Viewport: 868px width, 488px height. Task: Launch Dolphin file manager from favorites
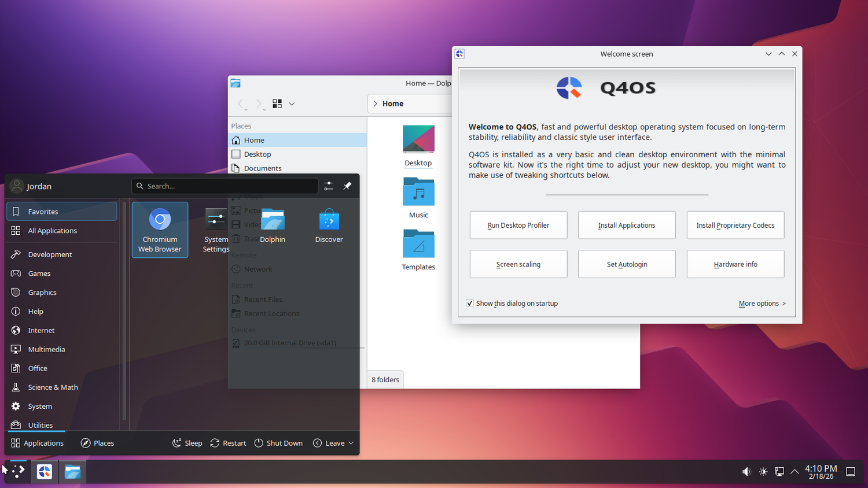coord(273,230)
